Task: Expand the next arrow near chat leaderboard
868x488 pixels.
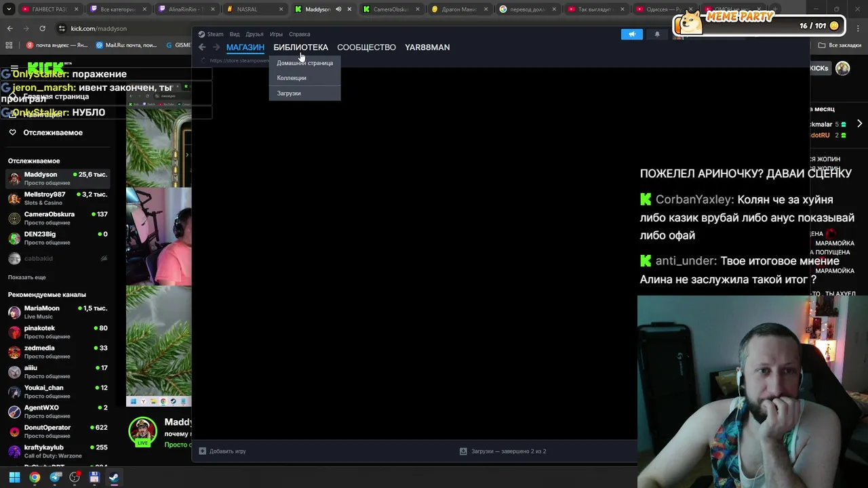Action: coord(859,124)
